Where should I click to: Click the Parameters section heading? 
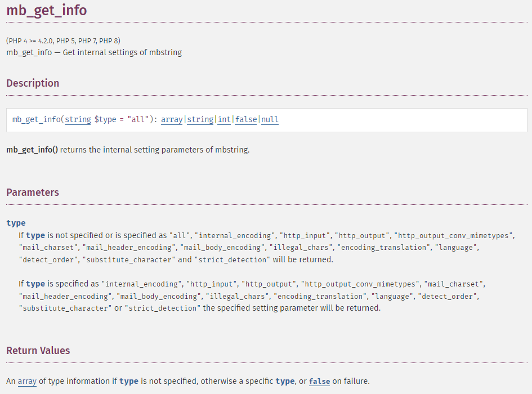[x=33, y=192]
